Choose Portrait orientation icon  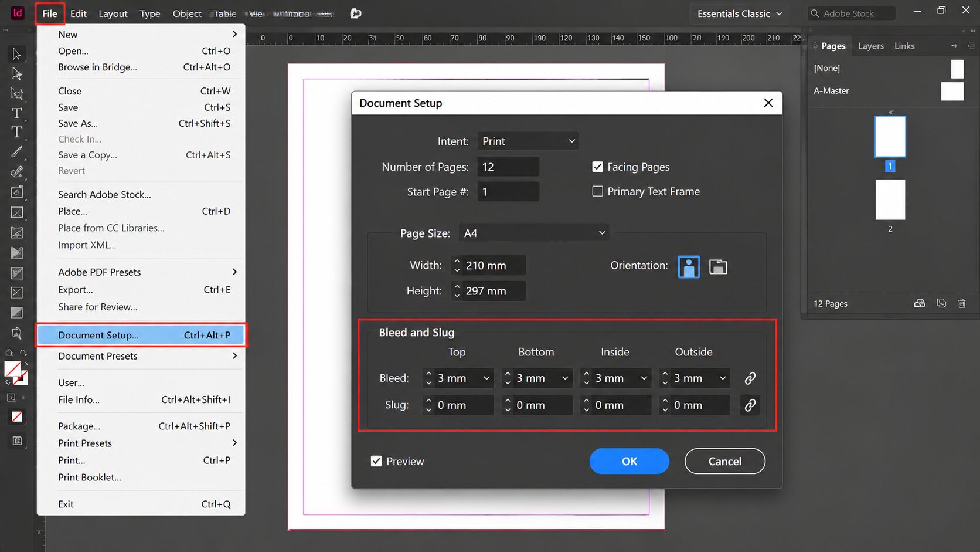(689, 267)
